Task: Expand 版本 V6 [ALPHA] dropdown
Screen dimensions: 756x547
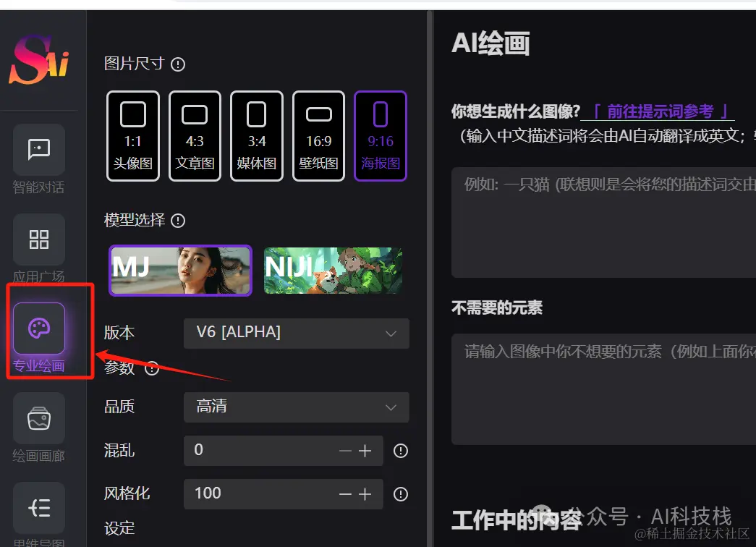Action: click(297, 334)
